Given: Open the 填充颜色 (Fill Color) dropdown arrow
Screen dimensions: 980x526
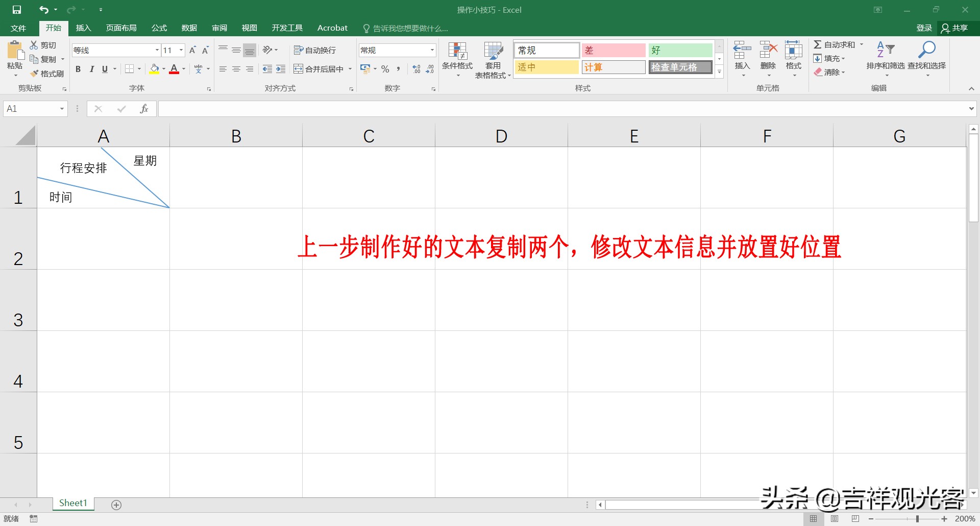Looking at the screenshot, I should 163,69.
